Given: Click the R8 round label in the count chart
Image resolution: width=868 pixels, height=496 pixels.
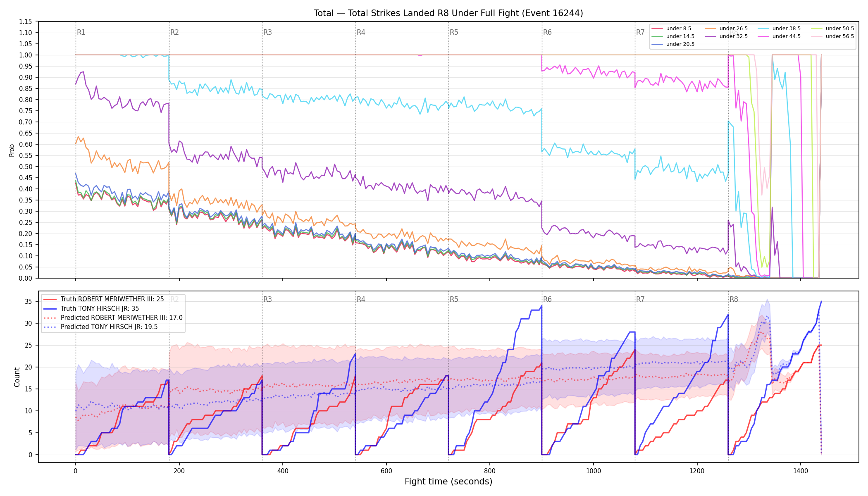Looking at the screenshot, I should [x=734, y=299].
